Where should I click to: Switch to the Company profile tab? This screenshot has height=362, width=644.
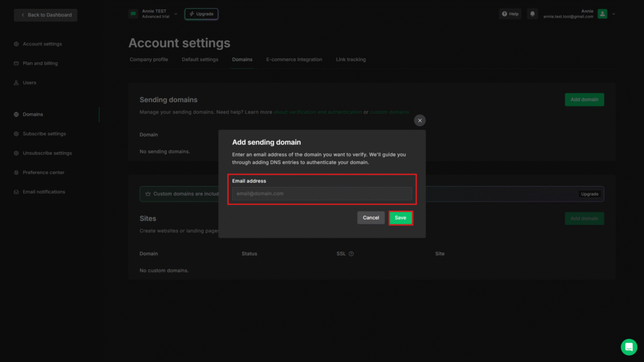tap(148, 60)
